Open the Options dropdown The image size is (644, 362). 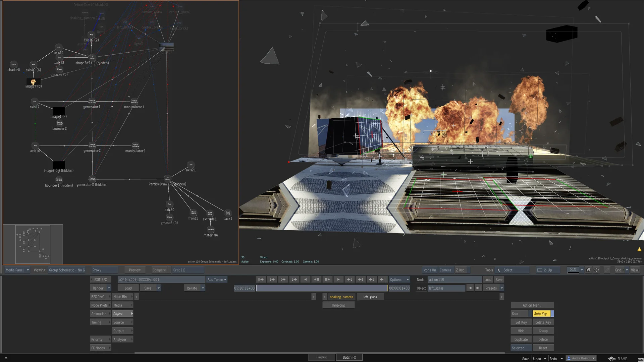coord(399,280)
